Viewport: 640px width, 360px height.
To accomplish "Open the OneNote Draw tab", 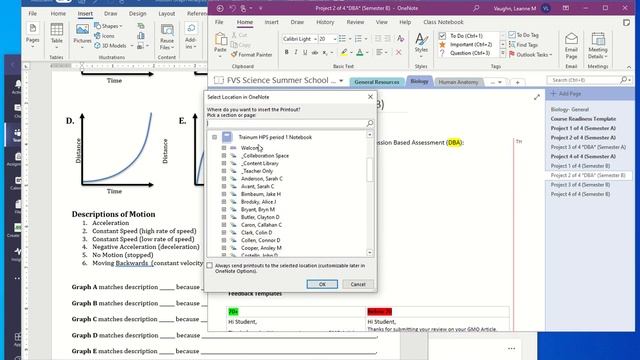I will pos(297,22).
